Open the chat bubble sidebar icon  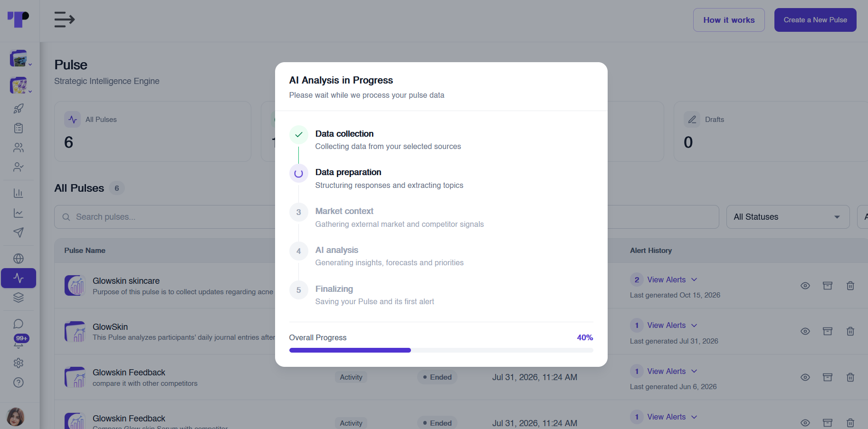[19, 324]
